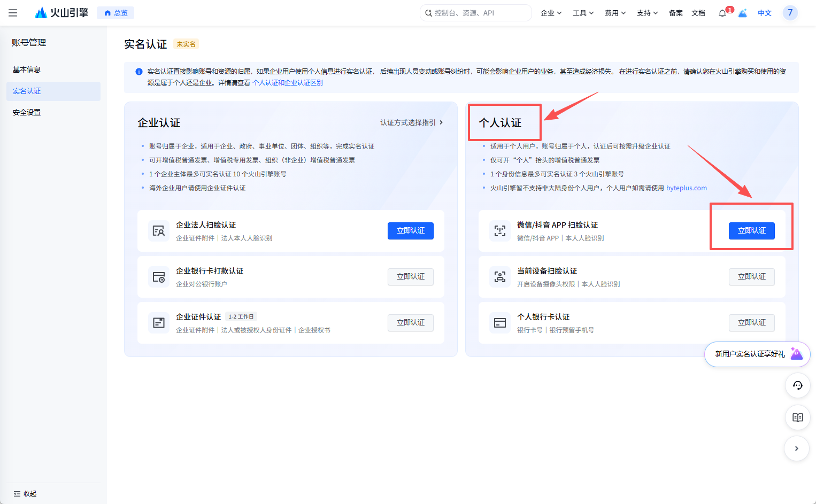
Task: Click the 企业法人扫脸认证 icon
Action: pyautogui.click(x=159, y=231)
